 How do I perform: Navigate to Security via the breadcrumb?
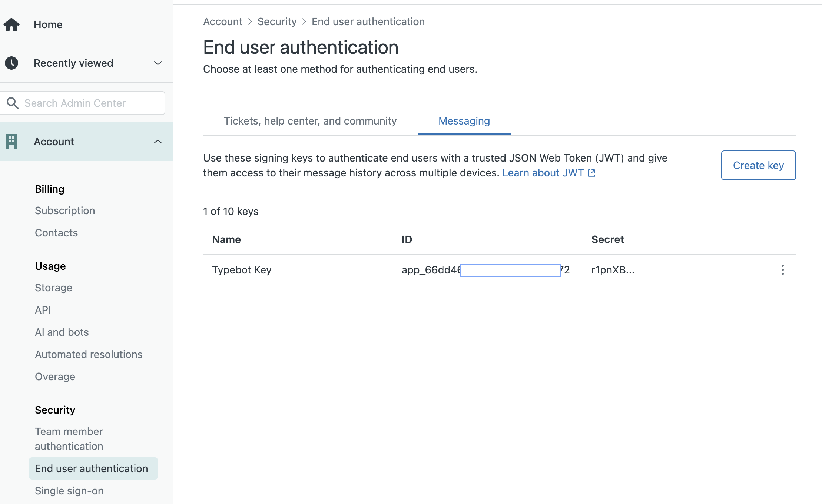point(277,21)
